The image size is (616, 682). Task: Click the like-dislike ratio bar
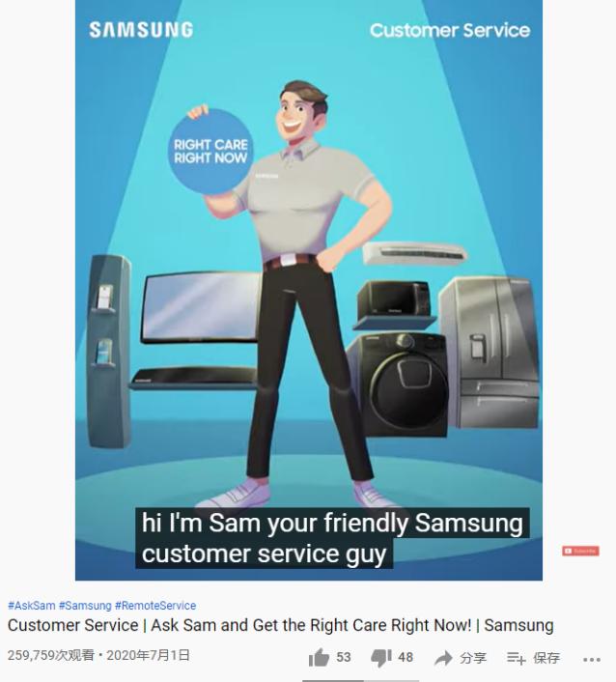(x=360, y=680)
